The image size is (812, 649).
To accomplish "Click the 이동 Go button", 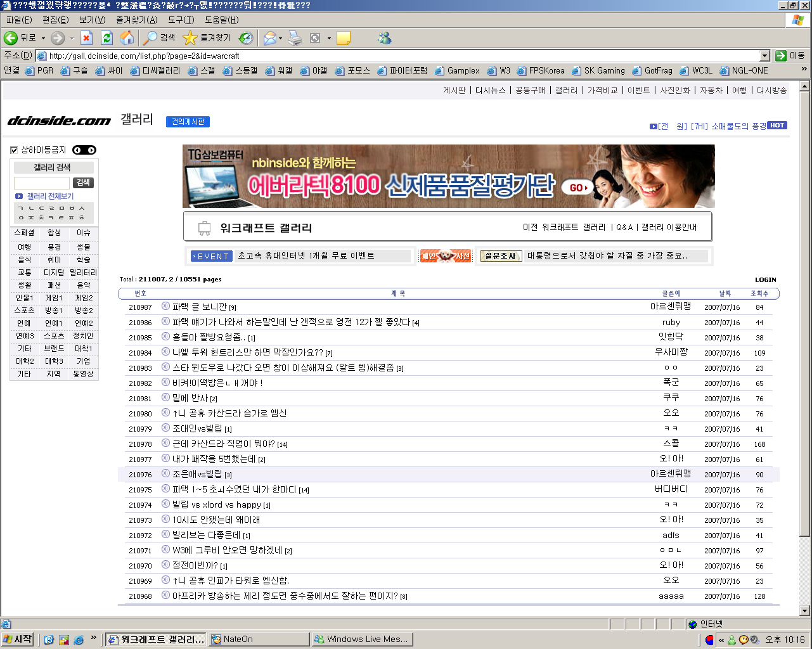I will click(x=790, y=56).
